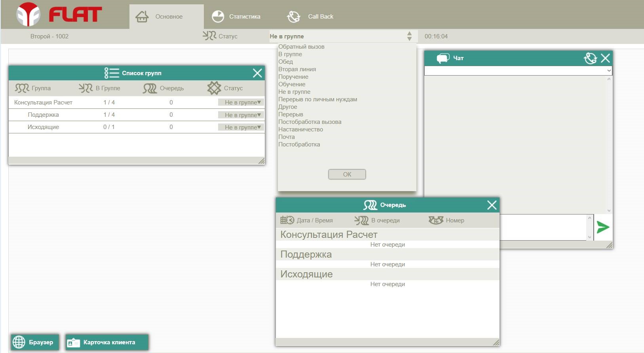Click the Дата / Время column icon
The height and width of the screenshot is (353, 644).
point(287,220)
